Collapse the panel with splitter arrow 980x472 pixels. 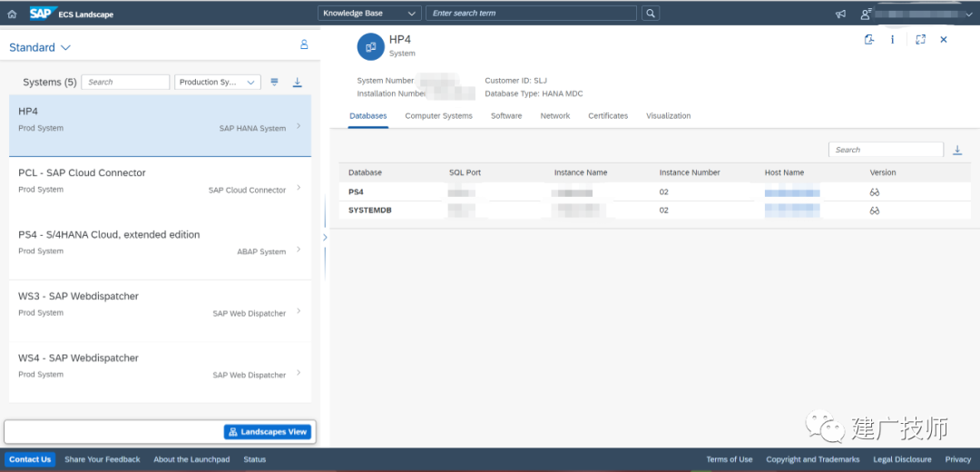pos(324,237)
